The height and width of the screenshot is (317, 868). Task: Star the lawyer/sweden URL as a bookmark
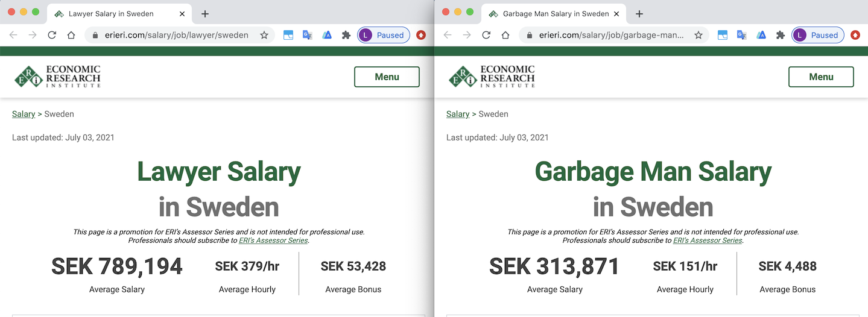tap(264, 35)
